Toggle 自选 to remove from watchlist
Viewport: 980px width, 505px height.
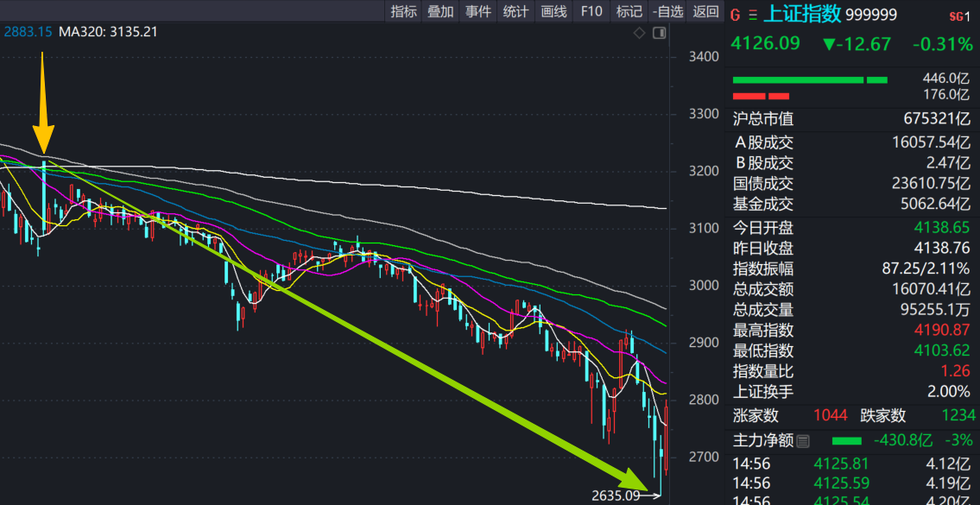(668, 11)
